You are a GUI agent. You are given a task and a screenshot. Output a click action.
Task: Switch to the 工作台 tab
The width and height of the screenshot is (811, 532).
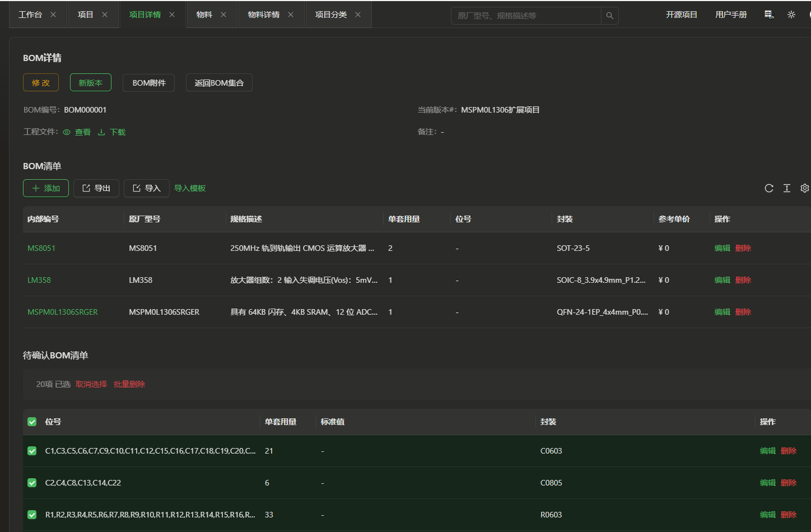coord(30,15)
